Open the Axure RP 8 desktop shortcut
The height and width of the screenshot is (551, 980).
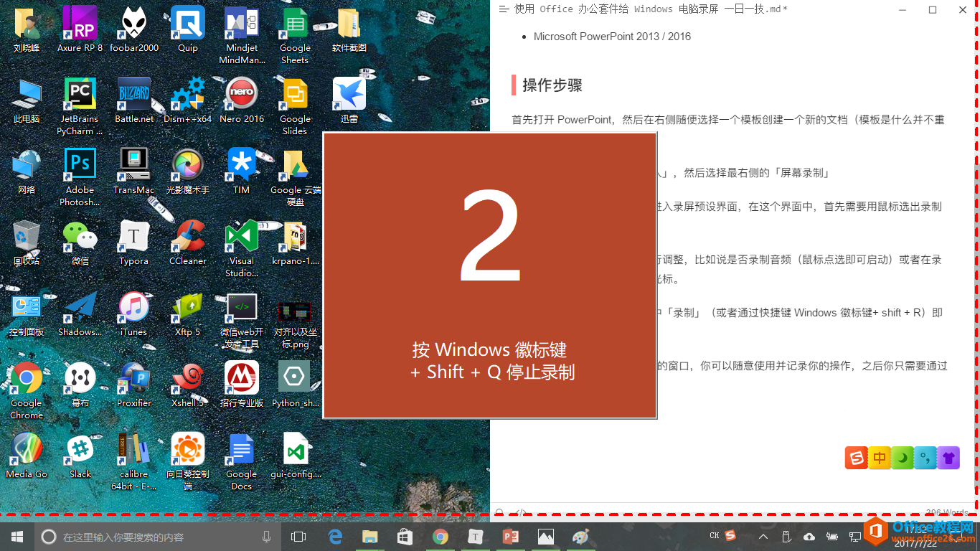(80, 29)
